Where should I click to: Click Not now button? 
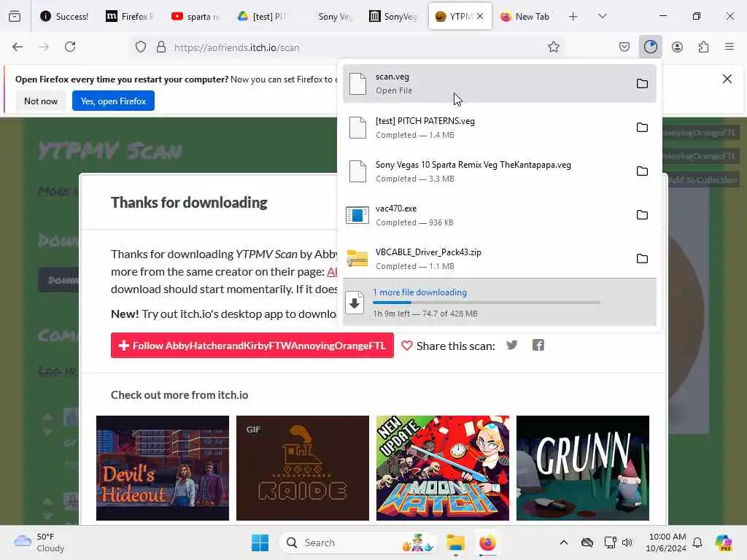pos(41,101)
